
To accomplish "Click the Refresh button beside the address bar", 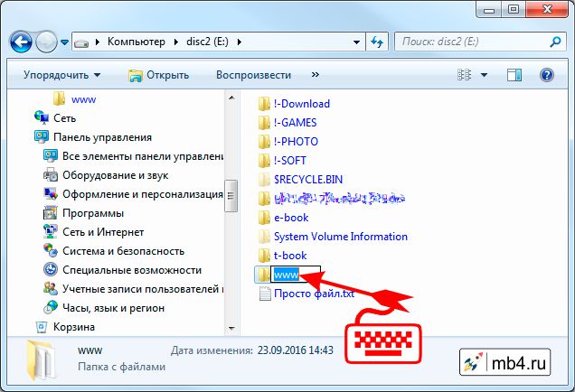I will [377, 42].
